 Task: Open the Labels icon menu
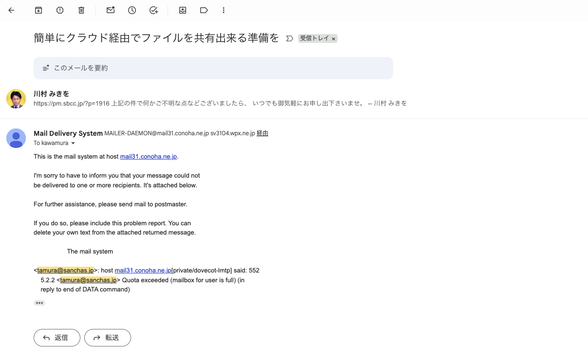tap(204, 10)
